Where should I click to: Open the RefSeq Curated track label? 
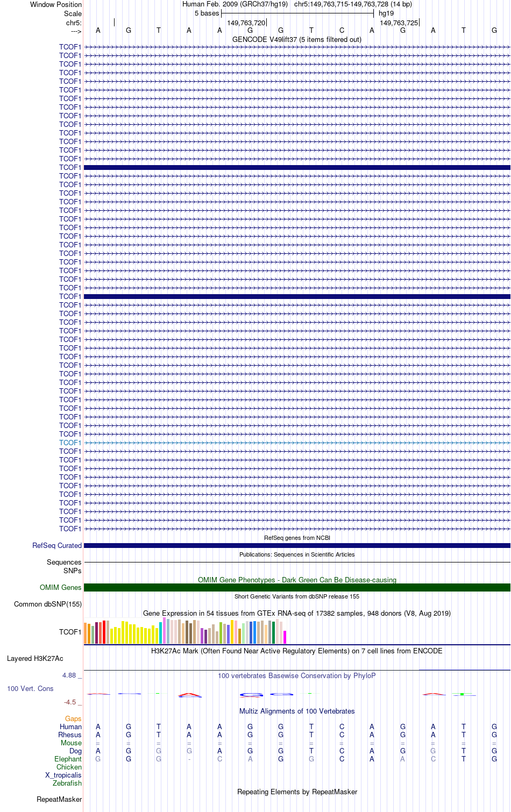57,545
